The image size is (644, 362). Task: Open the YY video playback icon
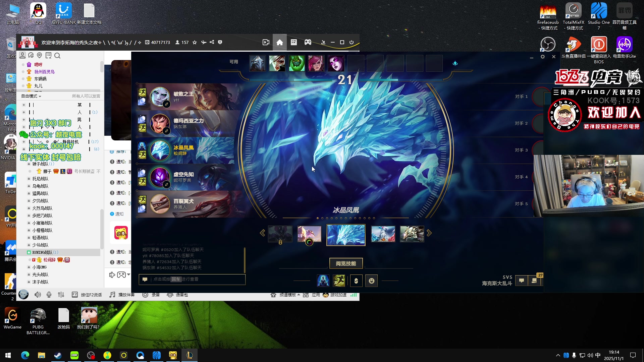pos(266,42)
